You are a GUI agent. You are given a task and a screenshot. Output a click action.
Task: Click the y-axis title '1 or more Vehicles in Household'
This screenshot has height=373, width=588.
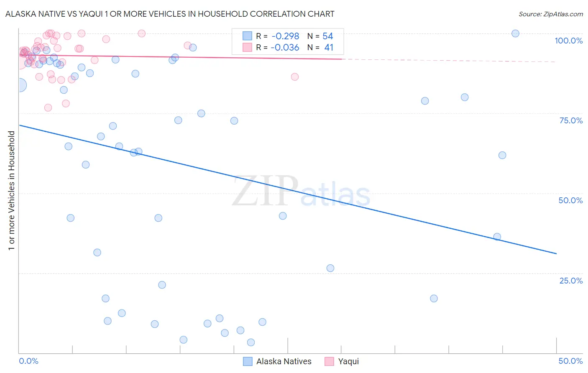pos(12,191)
